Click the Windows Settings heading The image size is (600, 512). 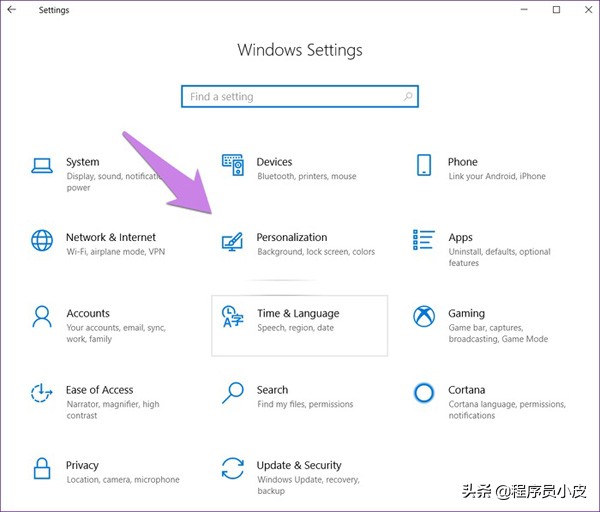tap(300, 50)
